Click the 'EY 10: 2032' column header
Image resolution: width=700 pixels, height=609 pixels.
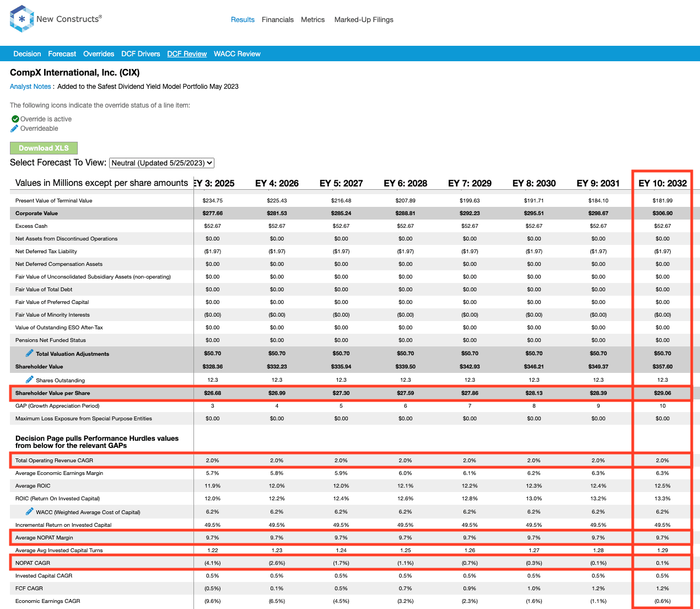663,183
